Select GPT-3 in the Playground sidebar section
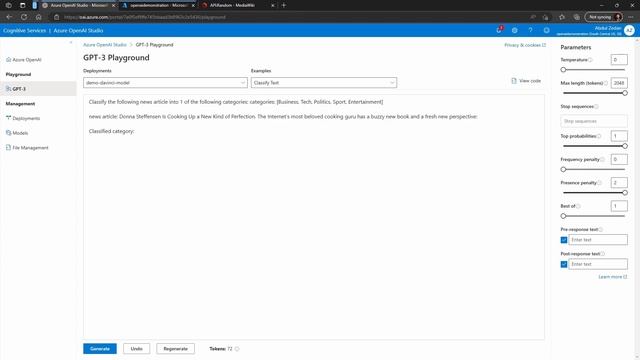 tap(38, 89)
